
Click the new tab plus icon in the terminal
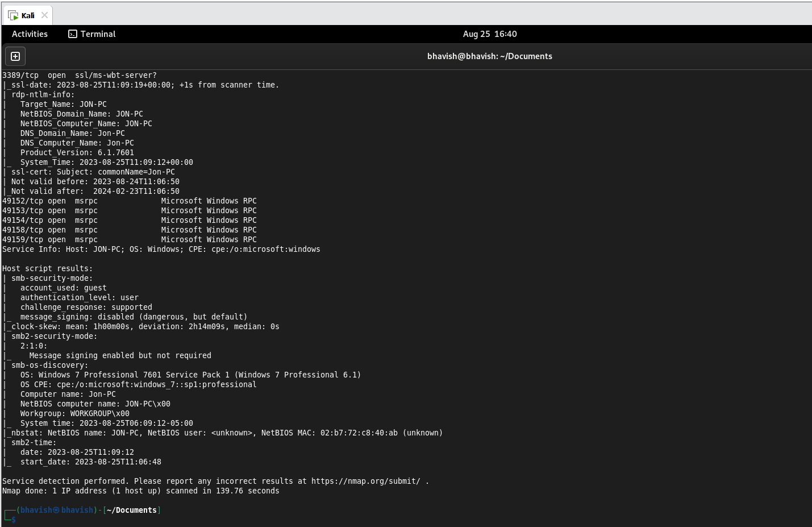[x=15, y=56]
